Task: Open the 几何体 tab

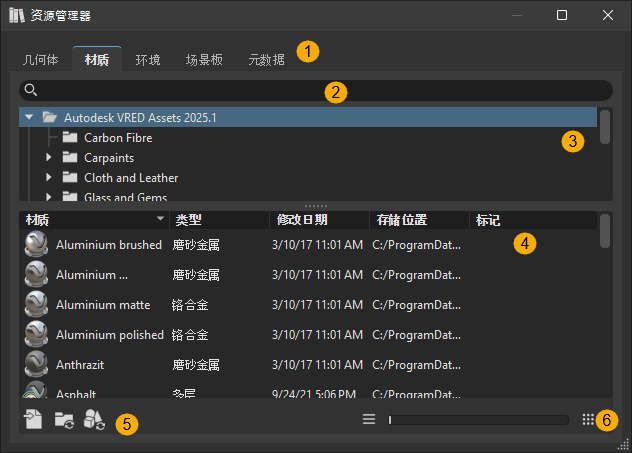Action: [x=40, y=60]
